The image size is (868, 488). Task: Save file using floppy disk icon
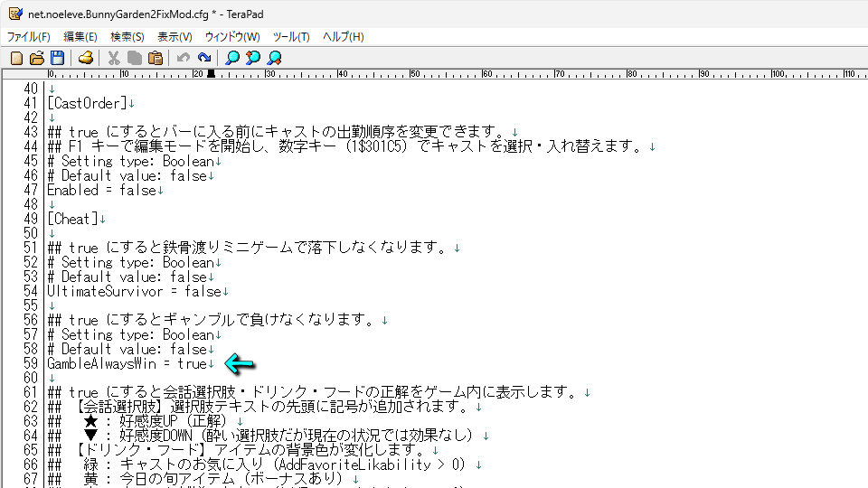[x=57, y=58]
